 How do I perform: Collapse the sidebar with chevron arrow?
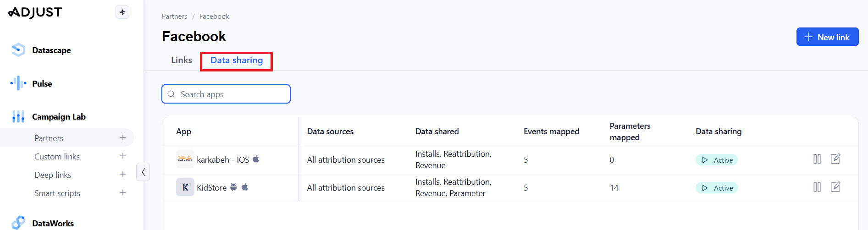(x=143, y=172)
